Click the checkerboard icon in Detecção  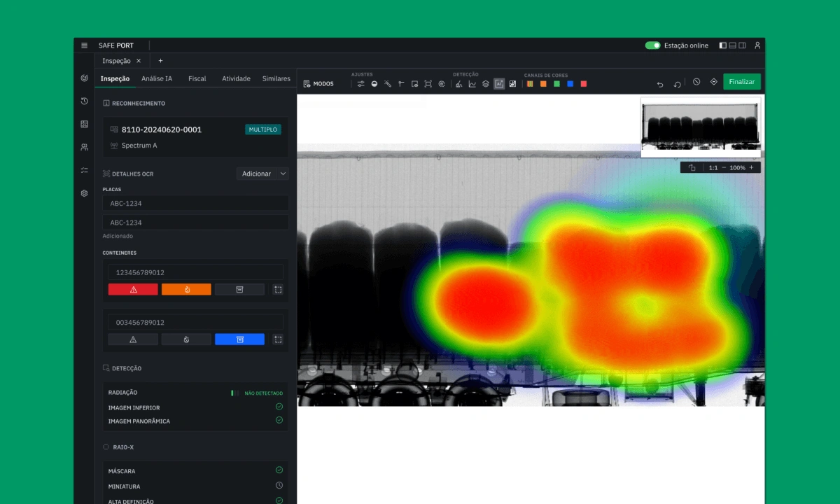point(512,84)
